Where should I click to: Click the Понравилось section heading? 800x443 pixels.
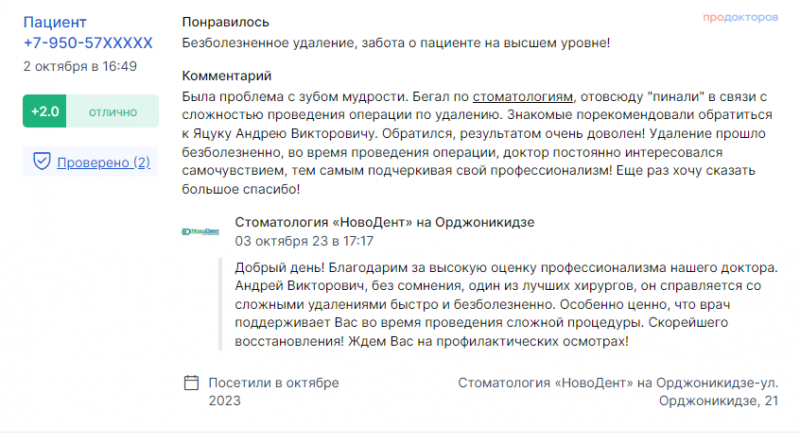[226, 22]
